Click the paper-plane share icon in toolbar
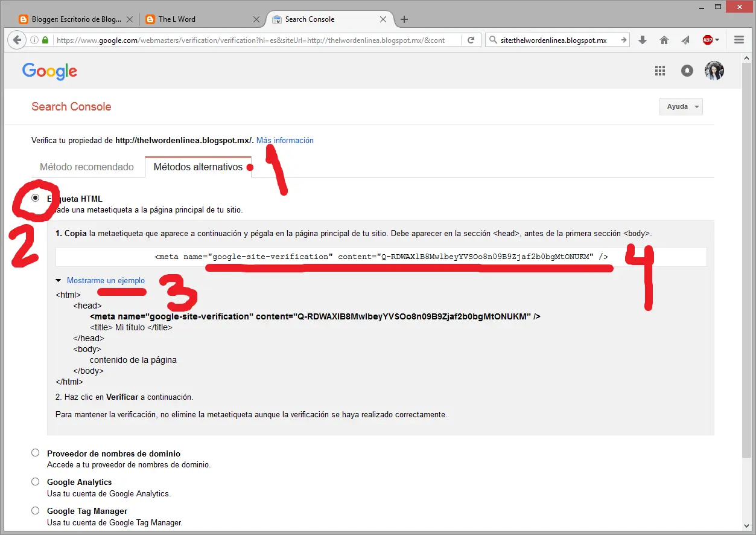756x535 pixels. [x=685, y=40]
